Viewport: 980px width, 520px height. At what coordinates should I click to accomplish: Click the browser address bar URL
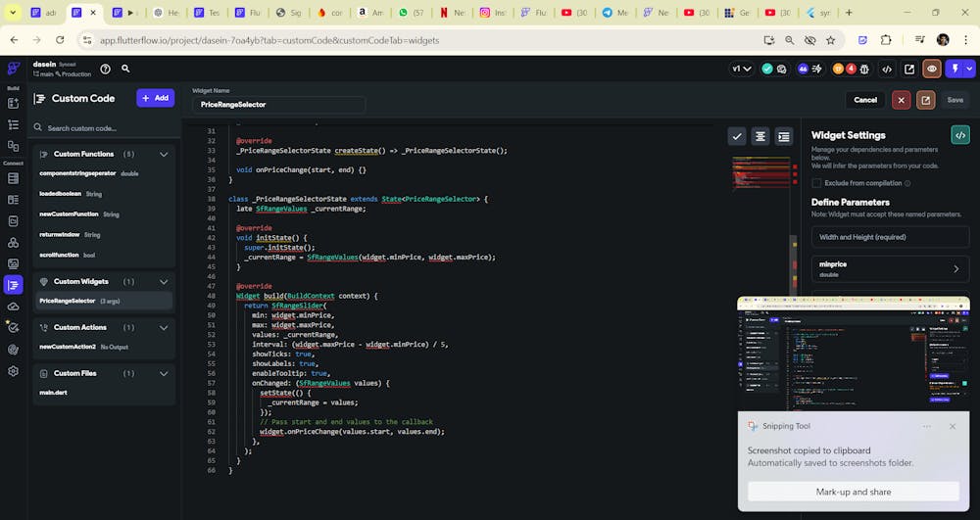tap(269, 40)
